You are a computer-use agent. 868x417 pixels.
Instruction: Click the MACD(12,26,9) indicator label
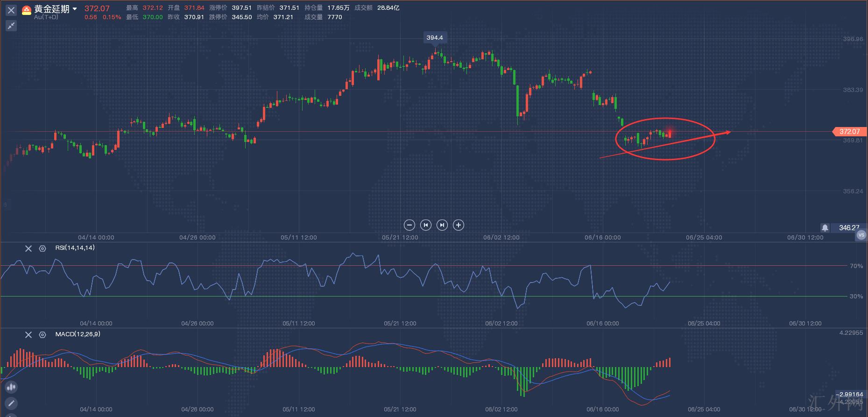click(78, 334)
